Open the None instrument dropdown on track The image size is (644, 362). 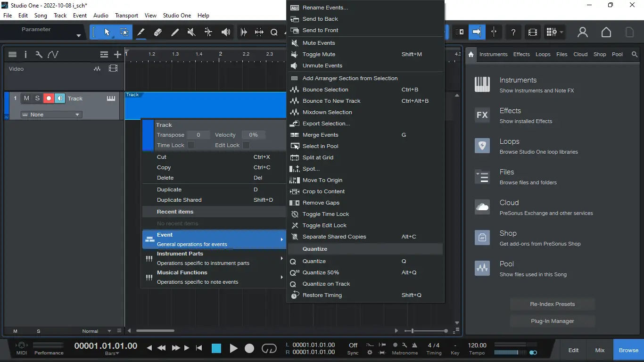(51, 115)
